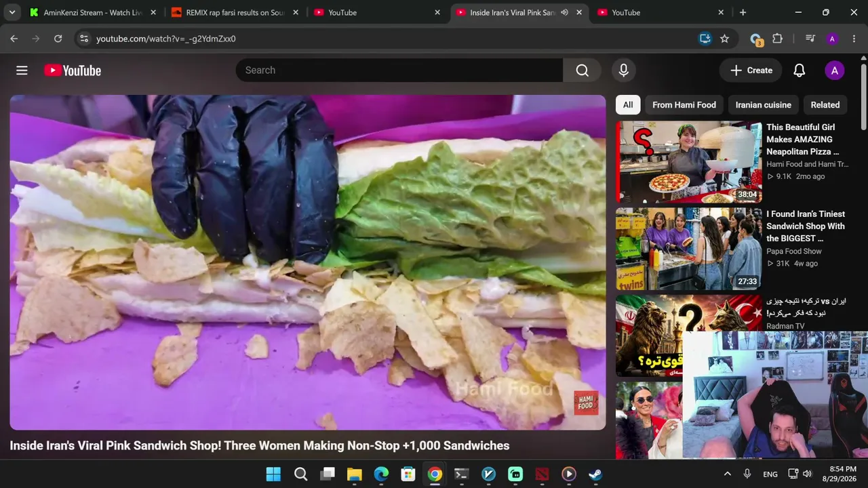Open a new browser tab
The width and height of the screenshot is (868, 488).
click(743, 12)
